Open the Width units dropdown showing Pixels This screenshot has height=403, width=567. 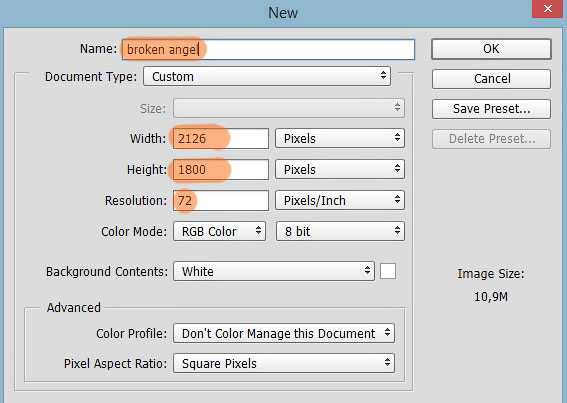(x=340, y=138)
